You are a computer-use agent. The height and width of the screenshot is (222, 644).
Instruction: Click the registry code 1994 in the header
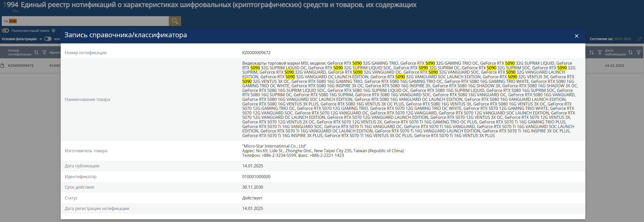coord(11,5)
